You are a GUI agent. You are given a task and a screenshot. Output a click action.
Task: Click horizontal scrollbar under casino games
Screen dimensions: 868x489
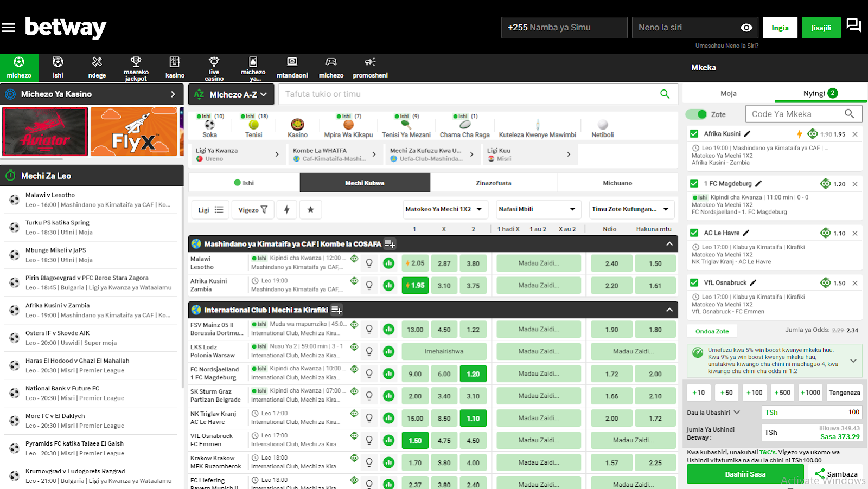31,159
